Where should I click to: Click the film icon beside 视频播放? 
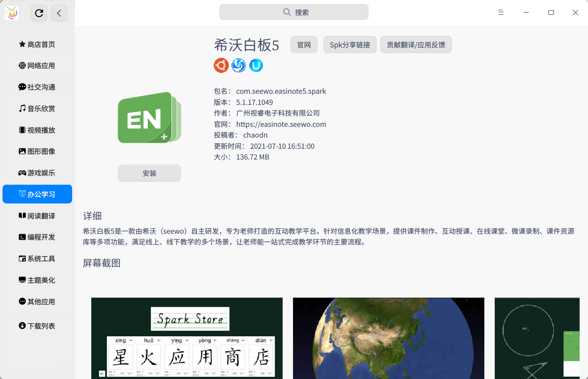click(x=22, y=130)
